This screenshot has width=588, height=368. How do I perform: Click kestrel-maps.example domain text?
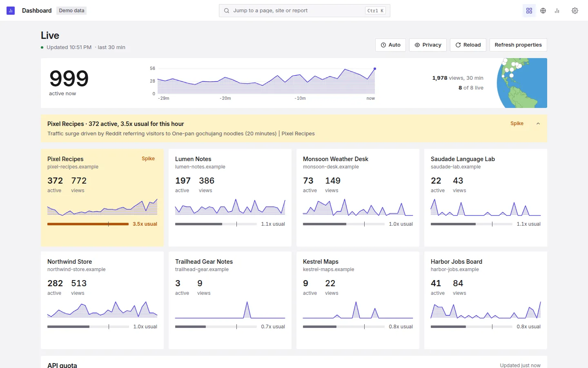click(328, 269)
